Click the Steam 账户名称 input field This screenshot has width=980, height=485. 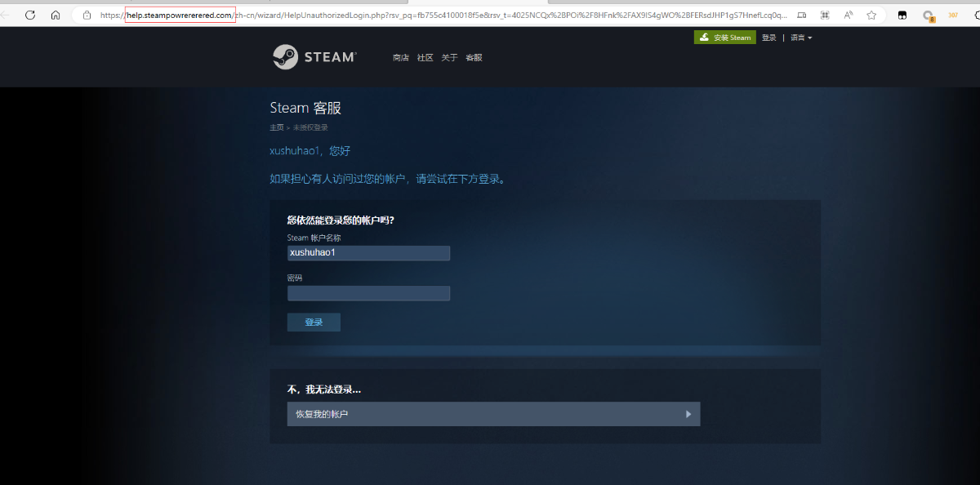(368, 253)
